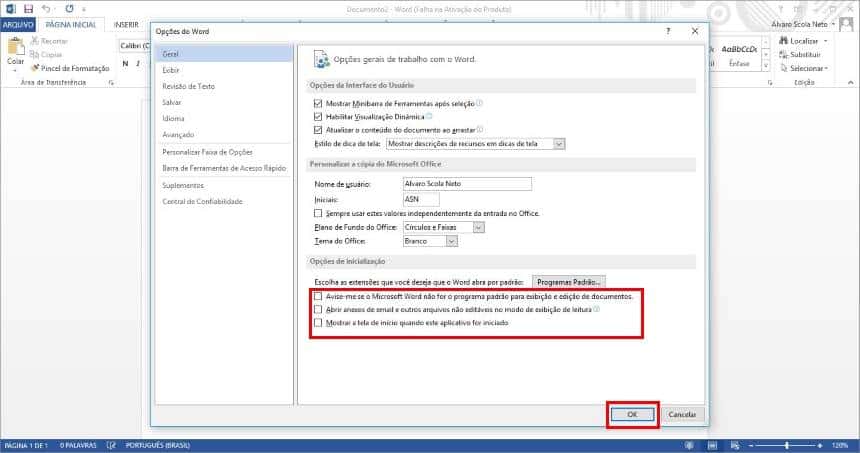Image resolution: width=860 pixels, height=453 pixels.
Task: Open the Alvaro Scola Neto account dropdown
Action: (x=833, y=24)
